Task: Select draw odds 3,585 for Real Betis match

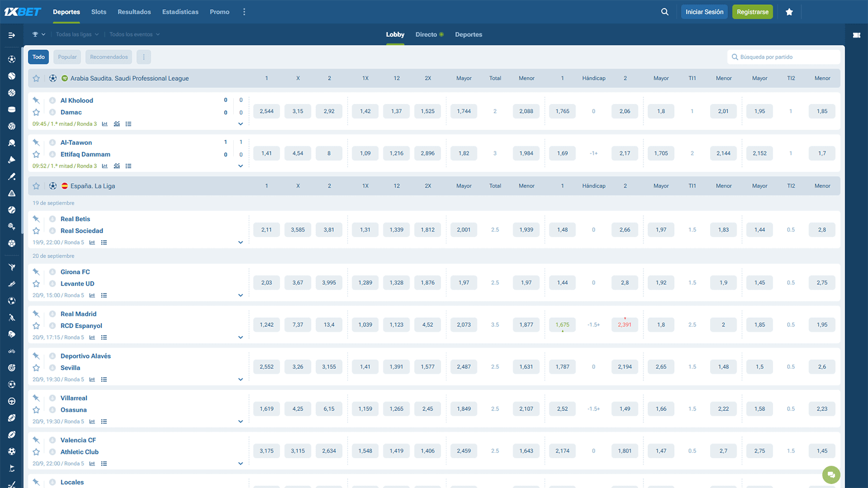Action: point(298,230)
